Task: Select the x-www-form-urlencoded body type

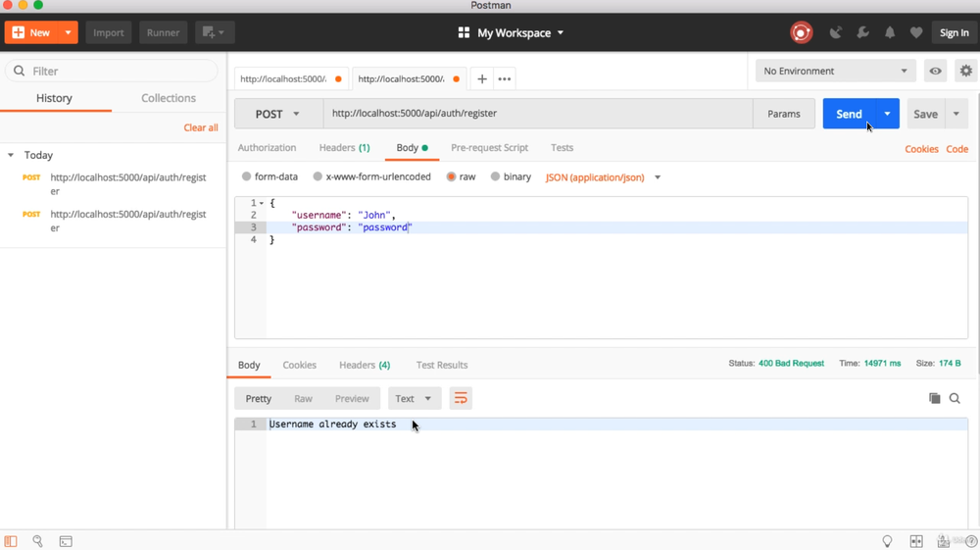Action: [318, 177]
